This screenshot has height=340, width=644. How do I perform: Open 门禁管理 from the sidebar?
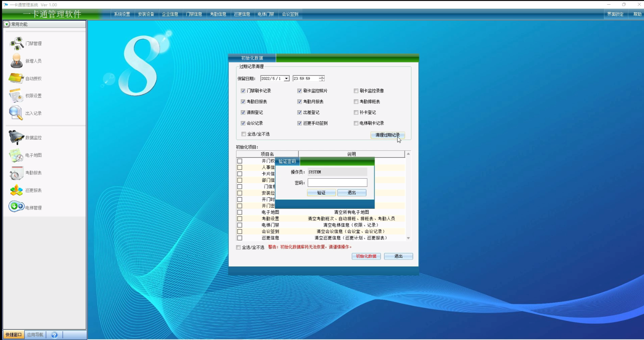pyautogui.click(x=17, y=43)
